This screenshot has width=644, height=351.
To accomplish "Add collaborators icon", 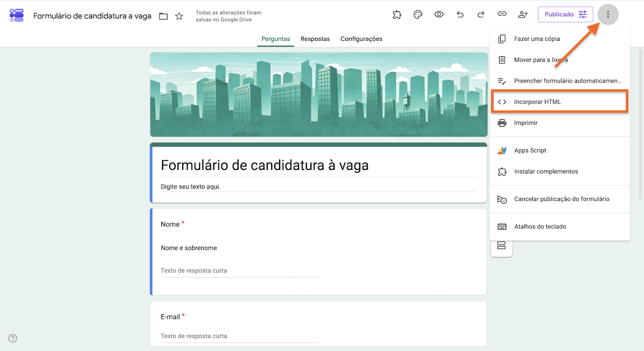I will (x=523, y=15).
